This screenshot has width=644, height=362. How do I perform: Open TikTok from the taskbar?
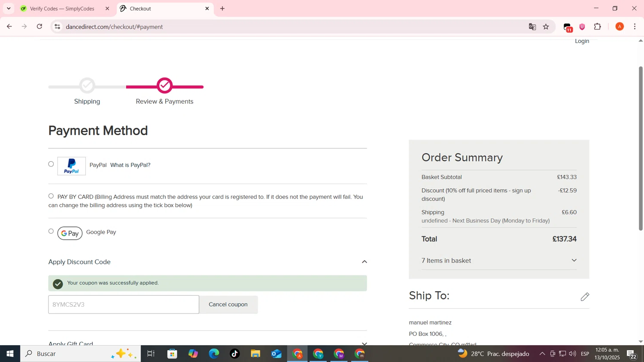(x=234, y=354)
